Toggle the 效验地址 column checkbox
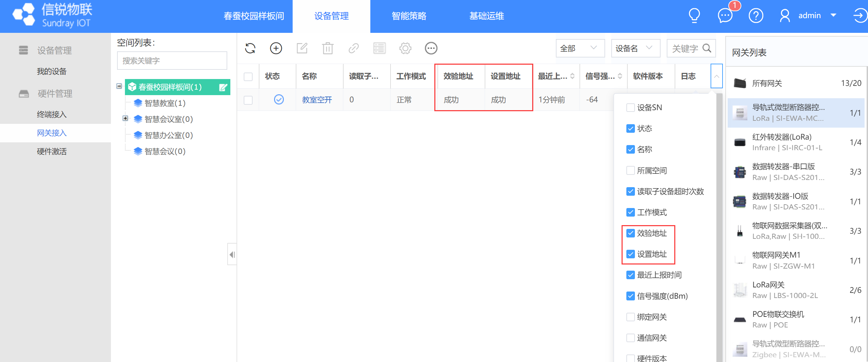Screen dimensions: 868x362 click(x=630, y=233)
